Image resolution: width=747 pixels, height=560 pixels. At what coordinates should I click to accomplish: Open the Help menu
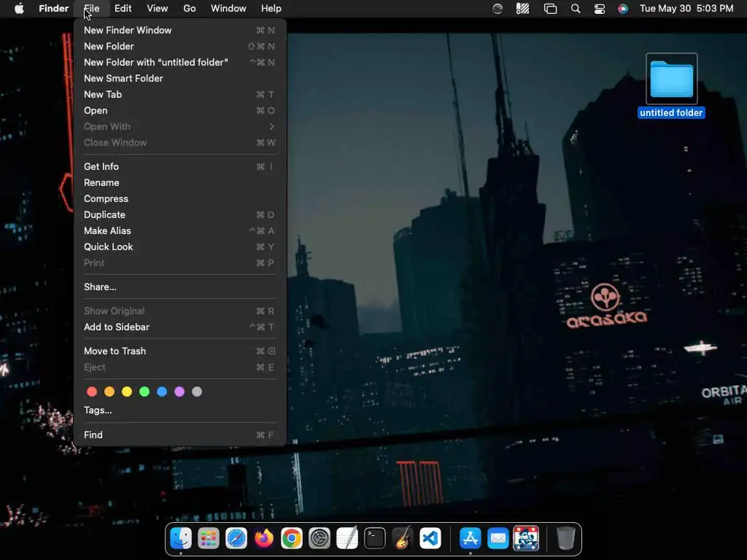point(271,9)
